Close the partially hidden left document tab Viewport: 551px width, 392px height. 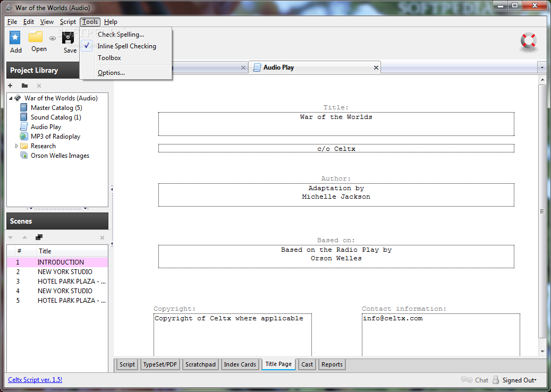(x=243, y=67)
